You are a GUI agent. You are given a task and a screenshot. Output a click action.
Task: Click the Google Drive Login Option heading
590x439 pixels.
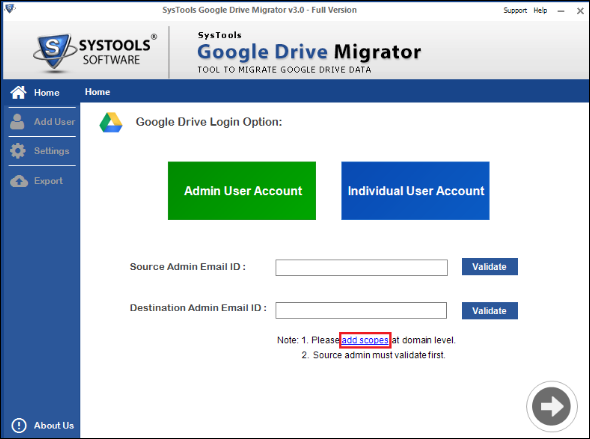(x=209, y=122)
